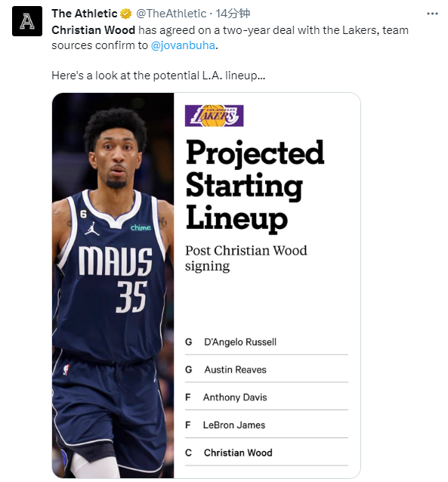Viewport: 448px width, 482px height.
Task: Click The Athletic profile avatar
Action: pyautogui.click(x=27, y=21)
